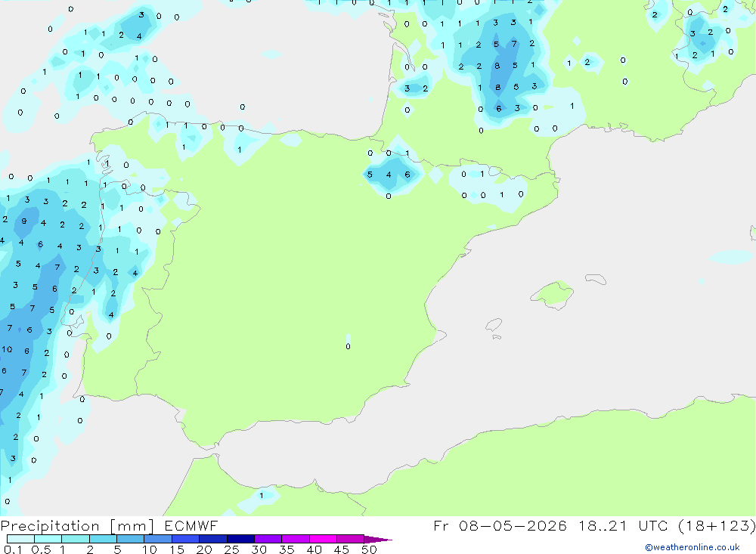Select the 5–10 mm legend color swatch
The width and height of the screenshot is (756, 554).
tap(130, 539)
